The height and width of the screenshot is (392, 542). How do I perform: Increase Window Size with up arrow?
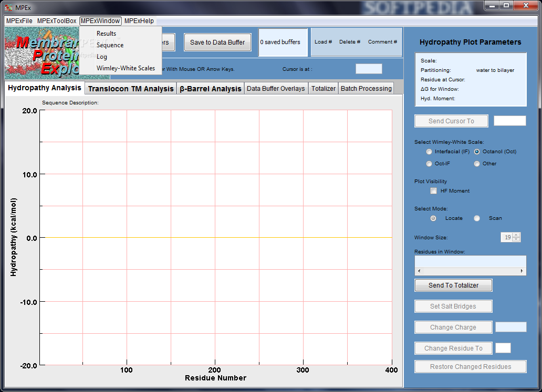tap(516, 235)
